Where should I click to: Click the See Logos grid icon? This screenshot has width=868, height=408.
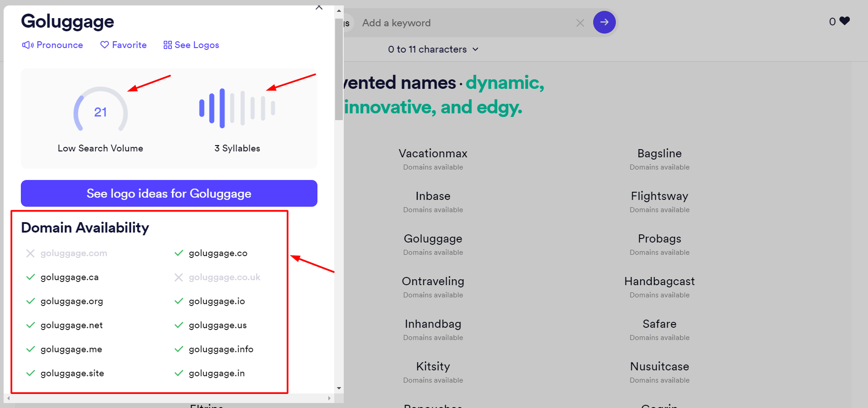pos(168,45)
